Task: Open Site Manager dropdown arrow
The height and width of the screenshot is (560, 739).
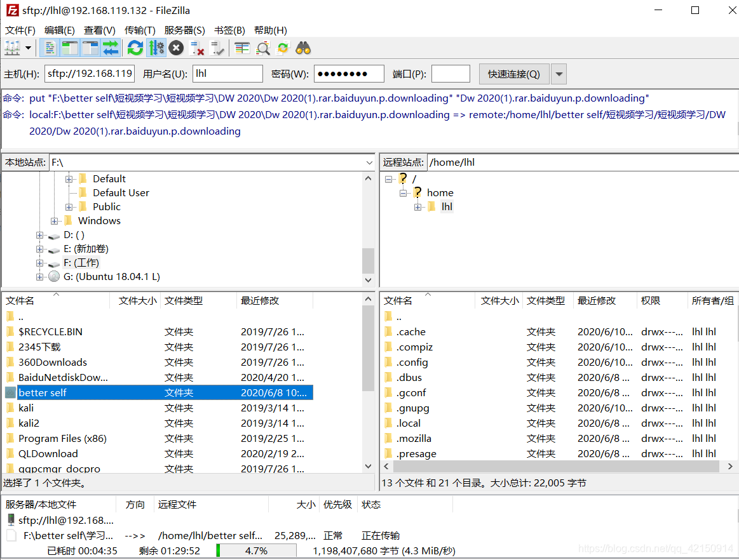Action: pyautogui.click(x=29, y=48)
